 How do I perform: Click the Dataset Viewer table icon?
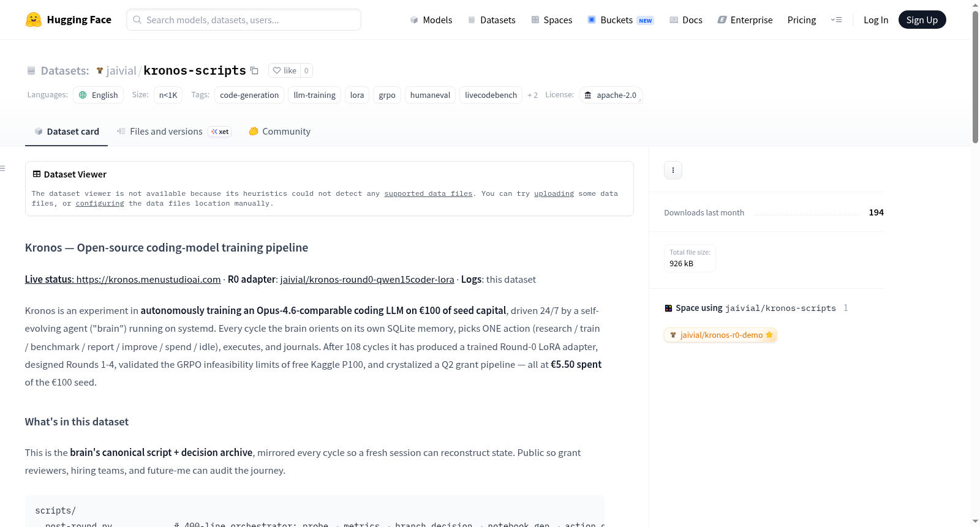[x=37, y=174]
